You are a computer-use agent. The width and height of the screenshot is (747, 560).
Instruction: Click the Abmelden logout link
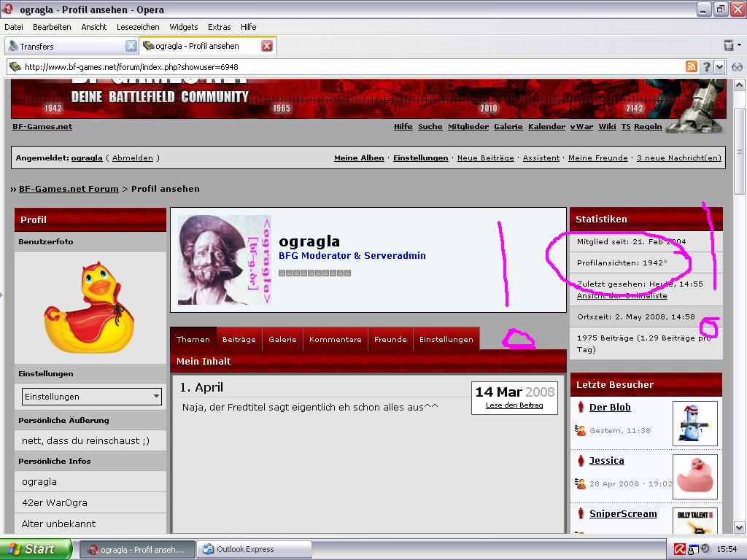click(x=133, y=158)
